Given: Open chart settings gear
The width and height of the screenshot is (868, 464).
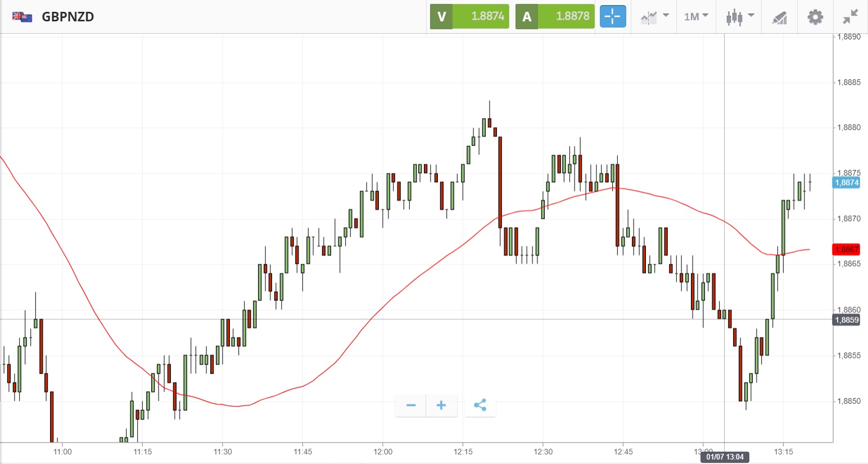Looking at the screenshot, I should point(815,17).
